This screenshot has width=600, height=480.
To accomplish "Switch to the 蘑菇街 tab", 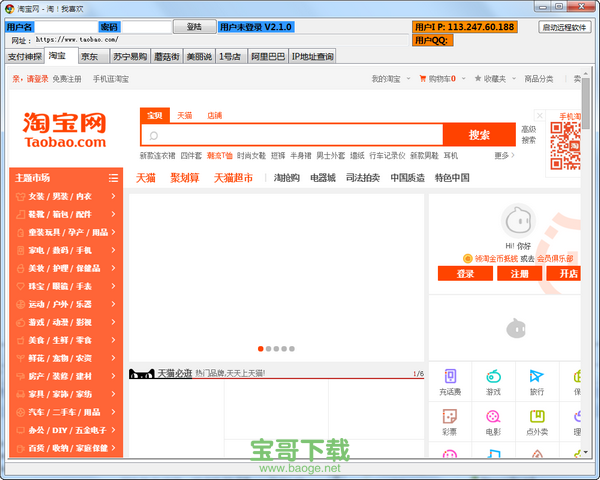I will click(x=167, y=57).
